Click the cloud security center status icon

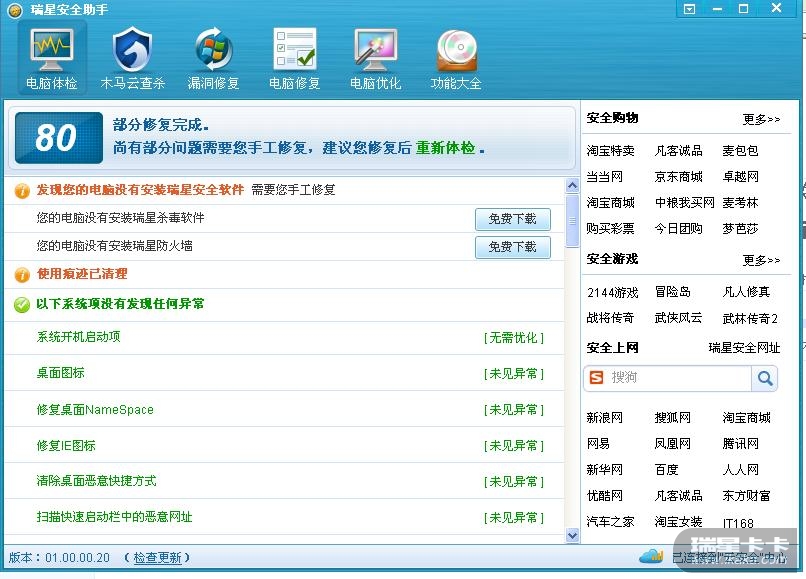[651, 556]
